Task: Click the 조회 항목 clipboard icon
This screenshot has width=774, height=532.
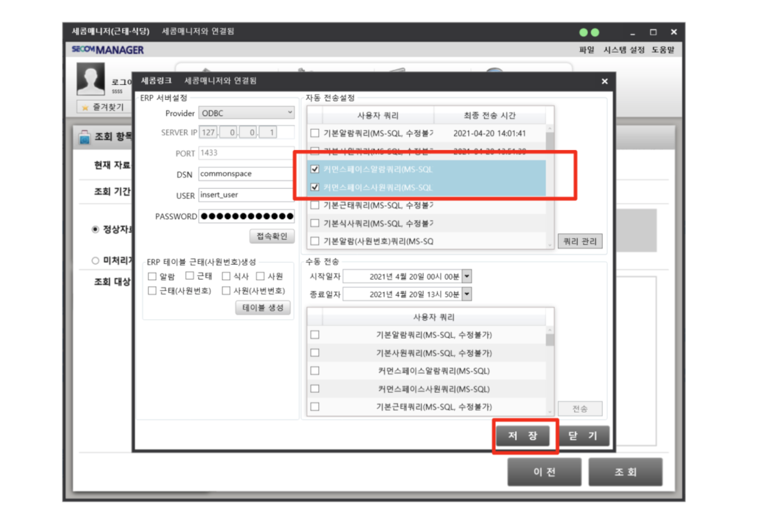Action: point(84,137)
